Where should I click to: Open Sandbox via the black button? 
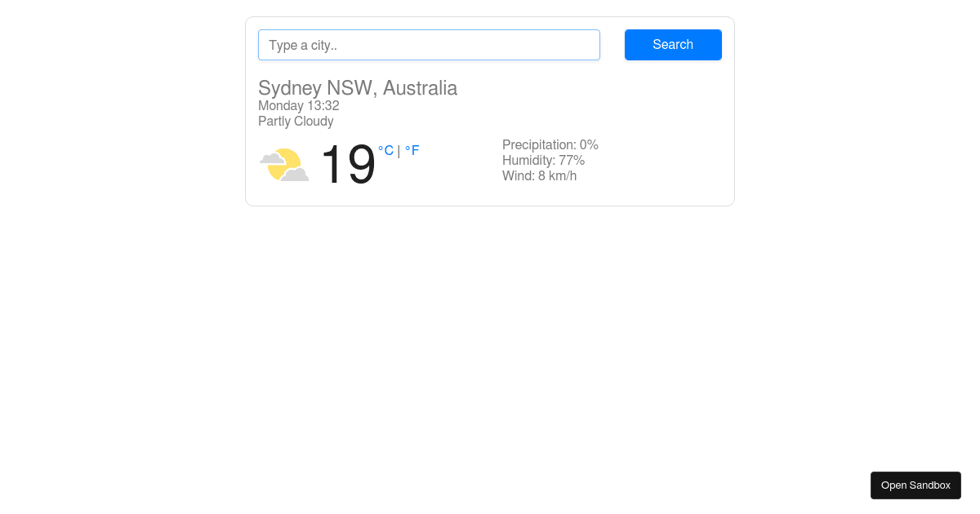click(x=915, y=485)
